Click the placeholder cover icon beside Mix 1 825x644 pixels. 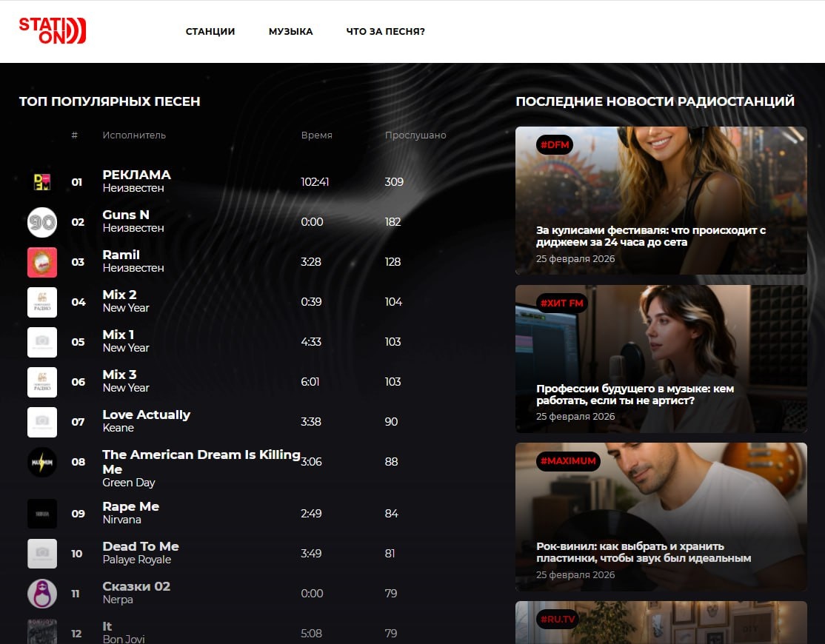42,342
